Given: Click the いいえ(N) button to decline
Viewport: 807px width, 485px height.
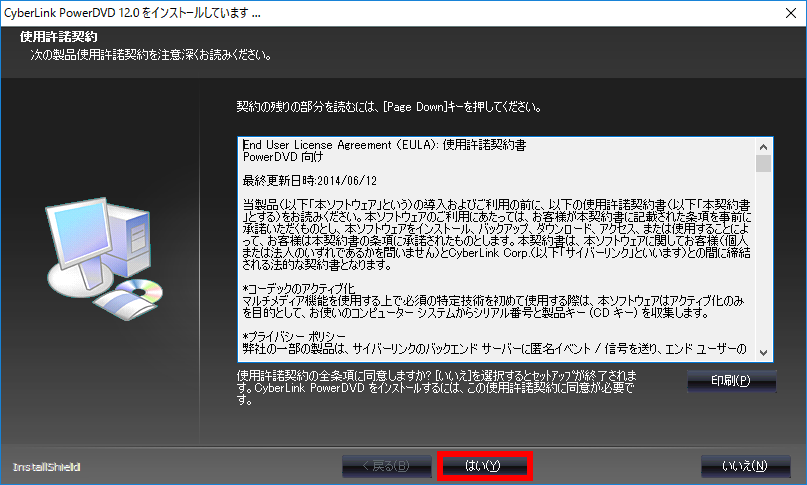Looking at the screenshot, I should (745, 466).
